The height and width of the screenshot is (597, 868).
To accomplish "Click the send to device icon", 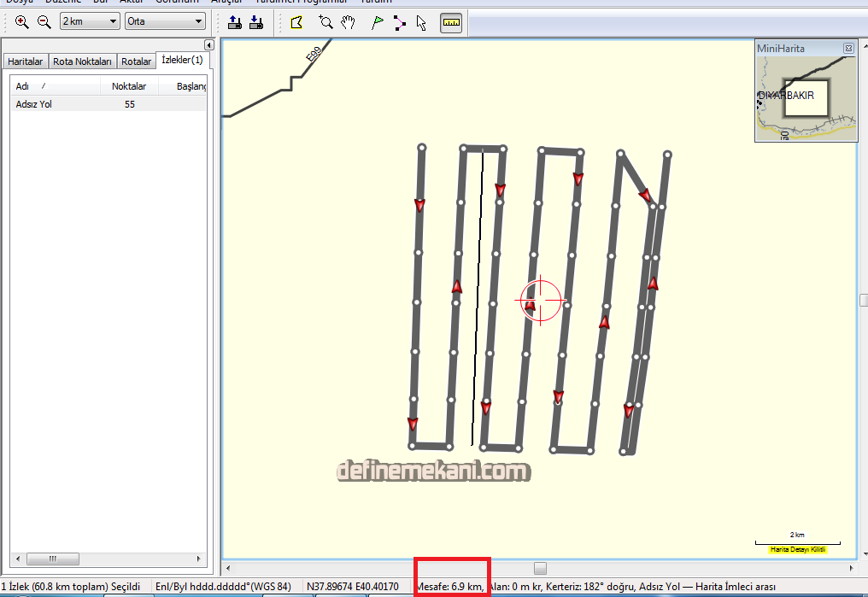I will pos(236,22).
